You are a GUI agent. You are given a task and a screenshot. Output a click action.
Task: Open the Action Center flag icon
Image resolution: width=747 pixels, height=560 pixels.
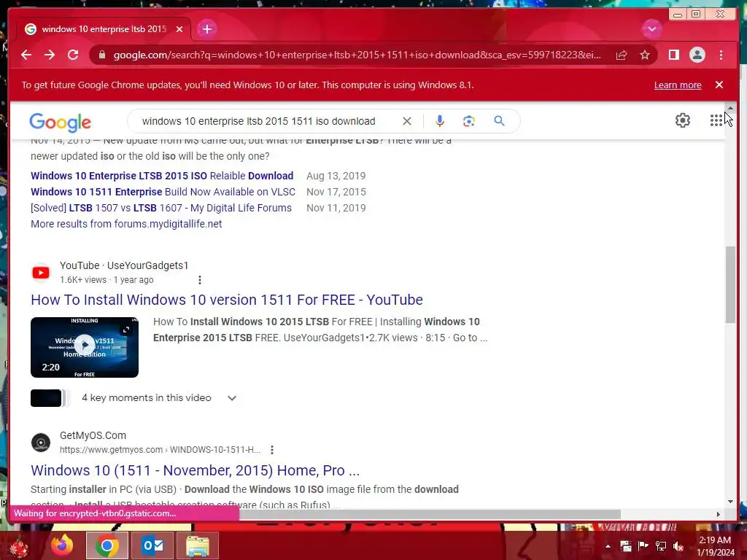[643, 546]
